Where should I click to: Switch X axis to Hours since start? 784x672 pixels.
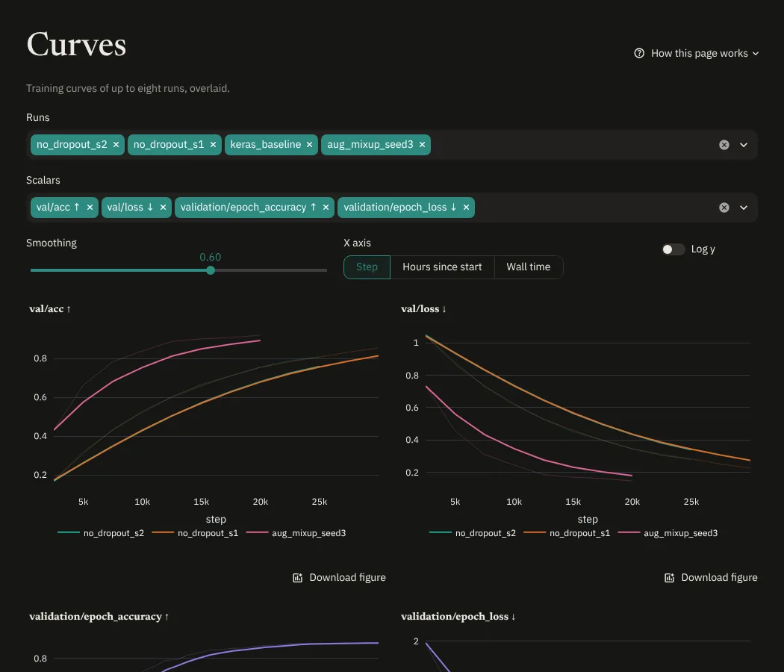[x=442, y=267]
